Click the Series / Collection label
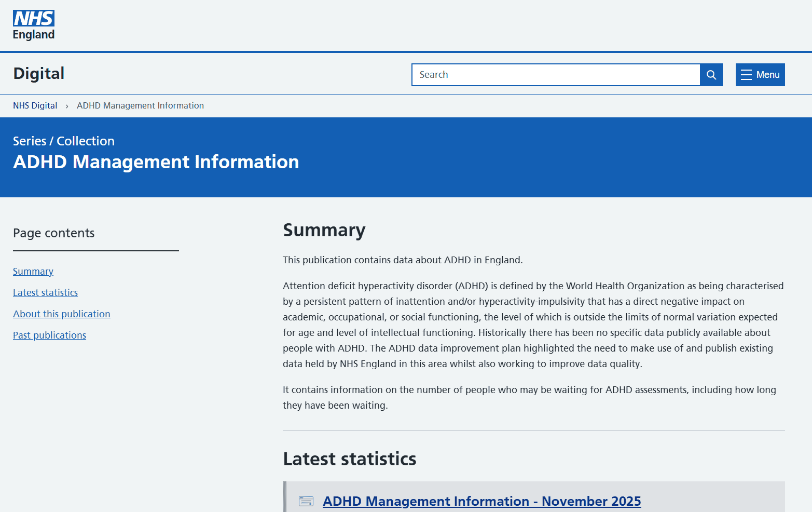The height and width of the screenshot is (512, 812). [64, 141]
